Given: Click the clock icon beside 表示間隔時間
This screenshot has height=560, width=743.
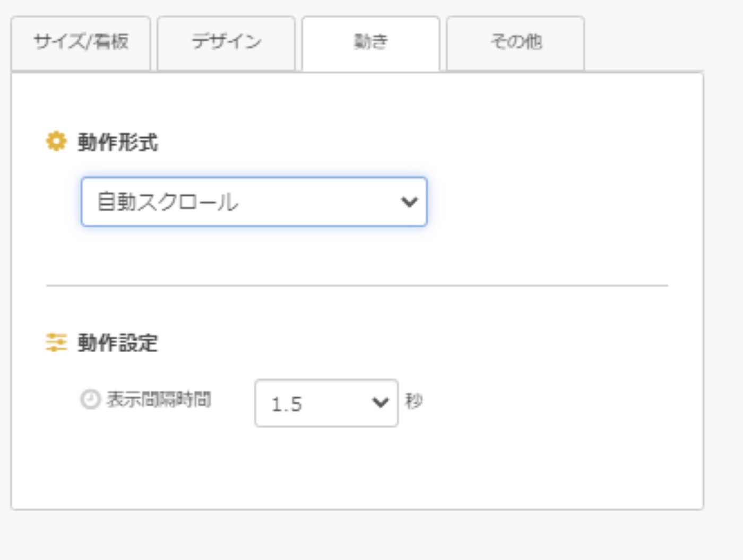Looking at the screenshot, I should click(90, 399).
